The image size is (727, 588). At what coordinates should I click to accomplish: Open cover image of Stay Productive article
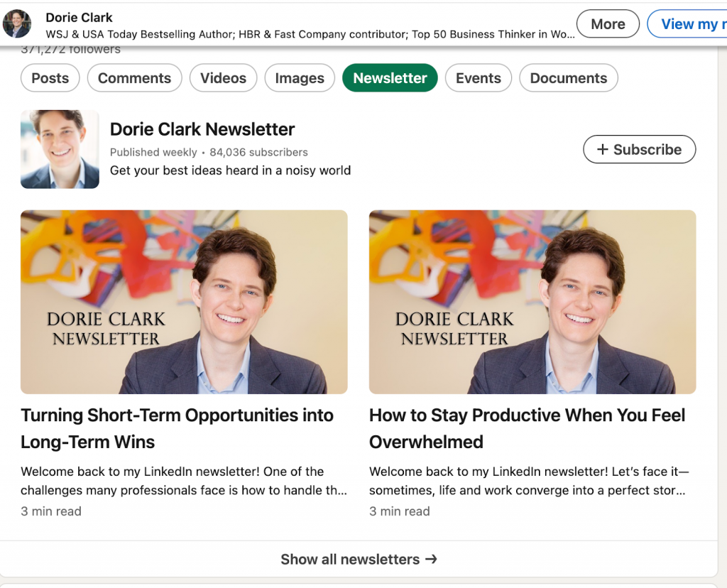pyautogui.click(x=532, y=302)
